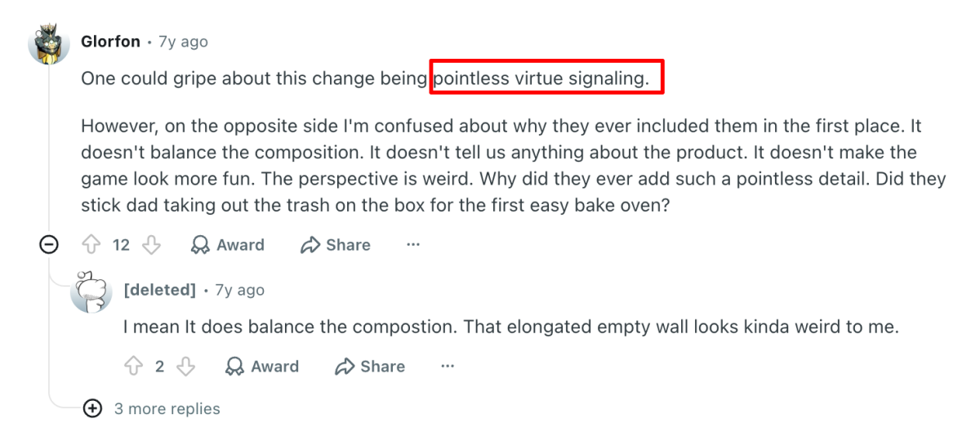980x432 pixels.
Task: Expand the 3 more replies
Action: coord(92,408)
